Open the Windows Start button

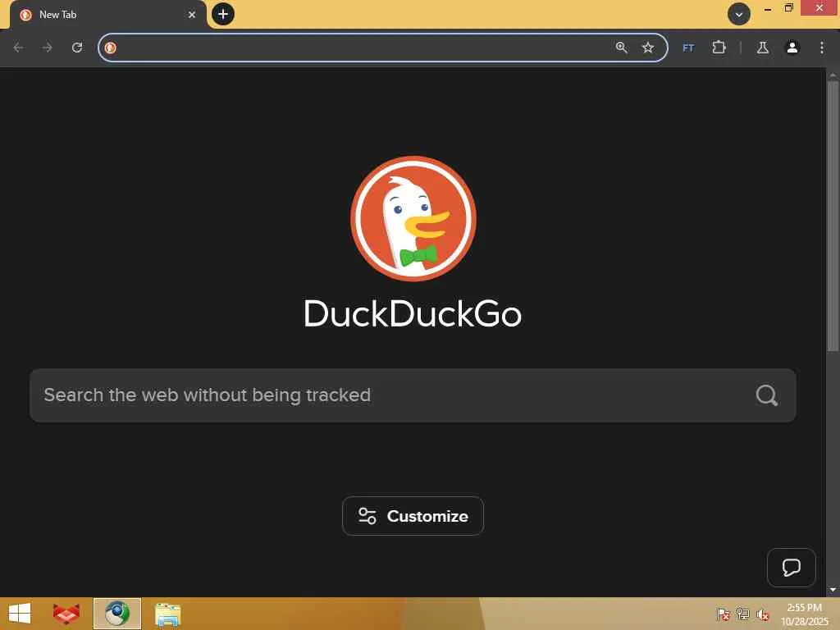(20, 614)
